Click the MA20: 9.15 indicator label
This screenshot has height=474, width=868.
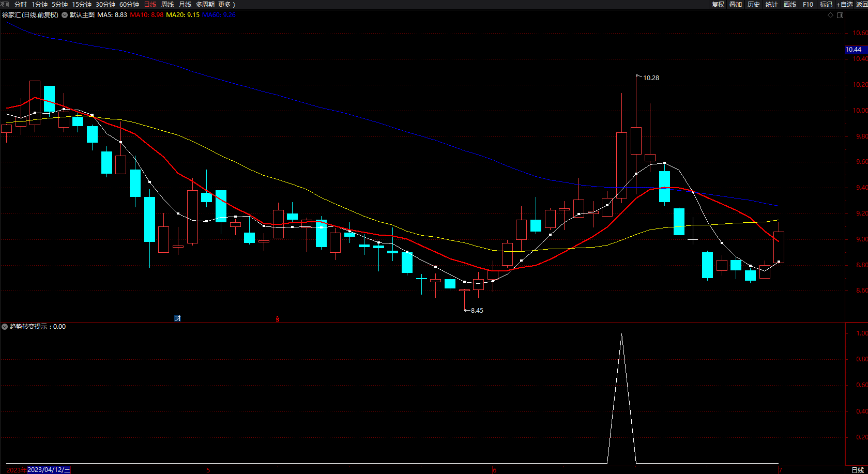[x=182, y=15]
